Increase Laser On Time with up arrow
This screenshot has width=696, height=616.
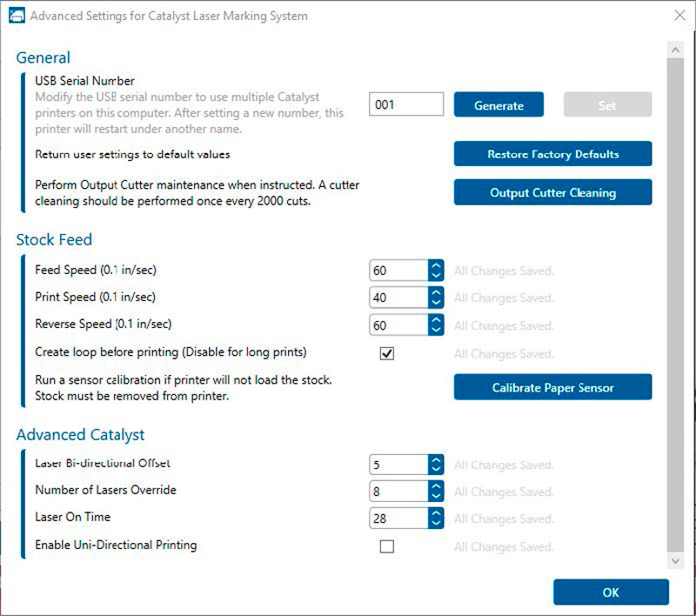(436, 513)
